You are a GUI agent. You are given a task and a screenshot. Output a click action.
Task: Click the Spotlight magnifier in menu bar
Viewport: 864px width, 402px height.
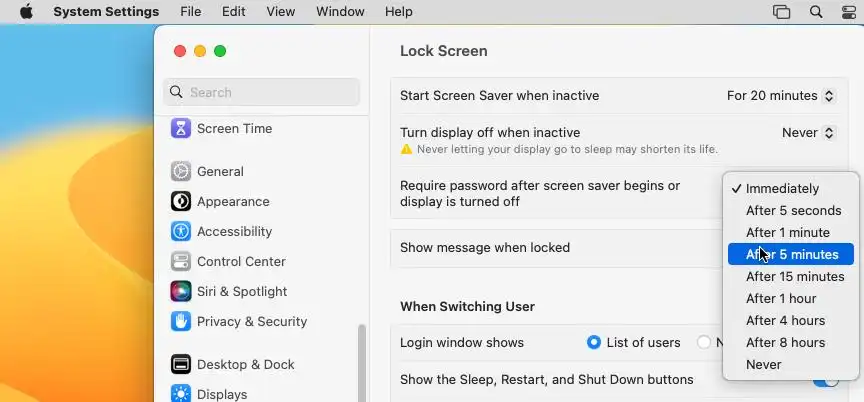click(x=816, y=12)
